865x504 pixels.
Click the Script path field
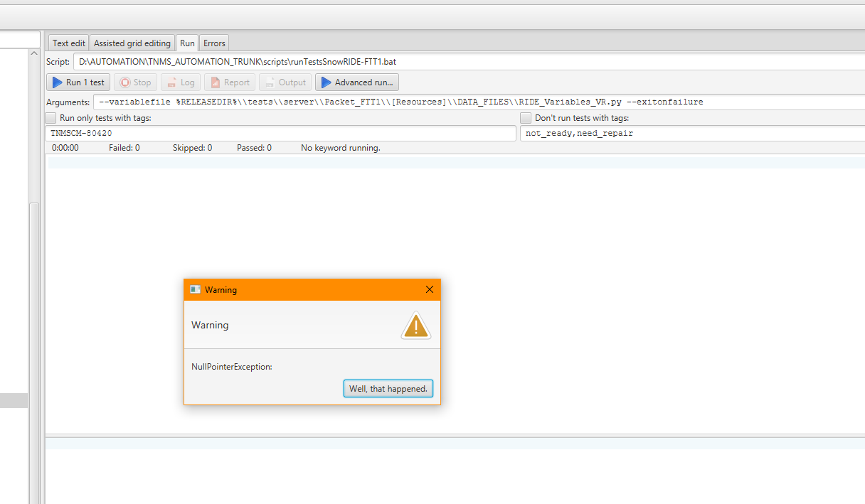[469, 62]
